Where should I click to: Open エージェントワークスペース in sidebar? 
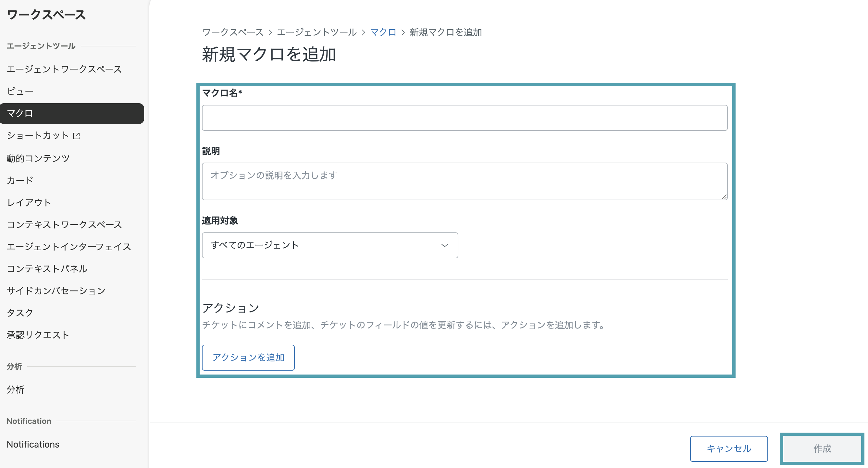coord(64,69)
